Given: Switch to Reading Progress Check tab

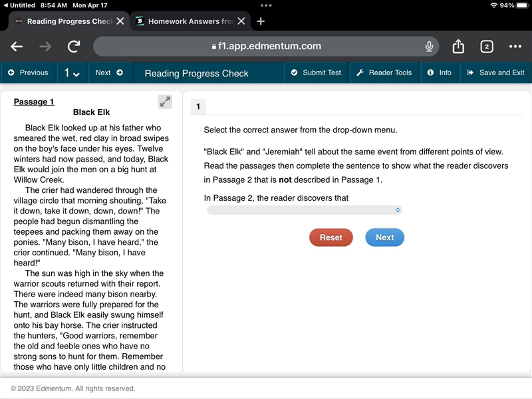Looking at the screenshot, I should (x=69, y=21).
